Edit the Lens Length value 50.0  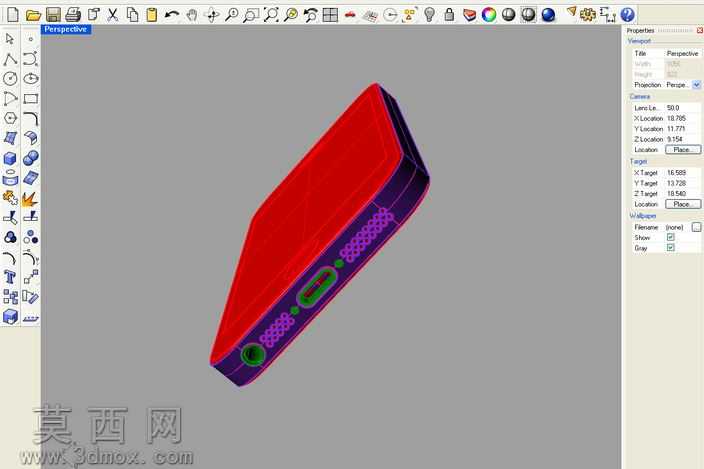pos(682,108)
